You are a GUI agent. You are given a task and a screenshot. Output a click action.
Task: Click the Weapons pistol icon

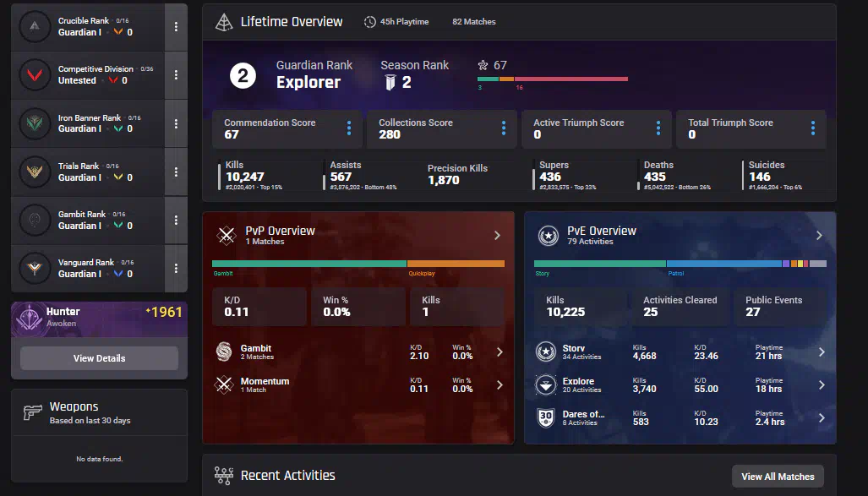33,412
